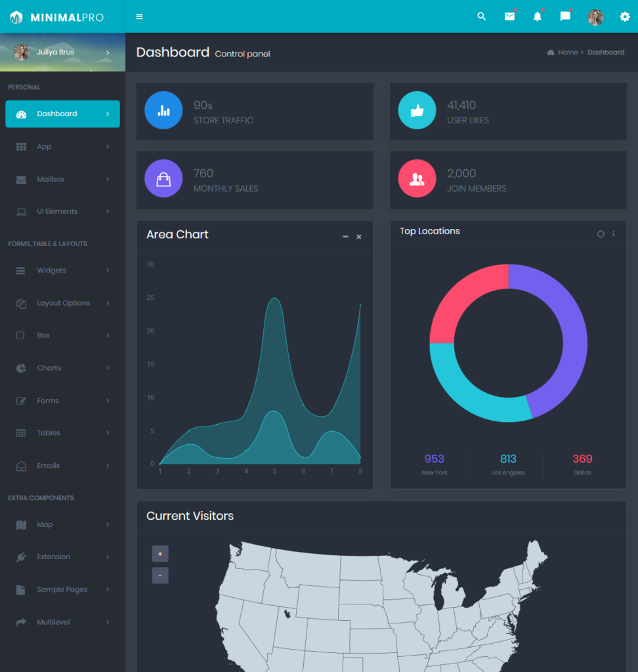The height and width of the screenshot is (672, 638).
Task: Click the Emails open envelope icon
Action: [21, 466]
